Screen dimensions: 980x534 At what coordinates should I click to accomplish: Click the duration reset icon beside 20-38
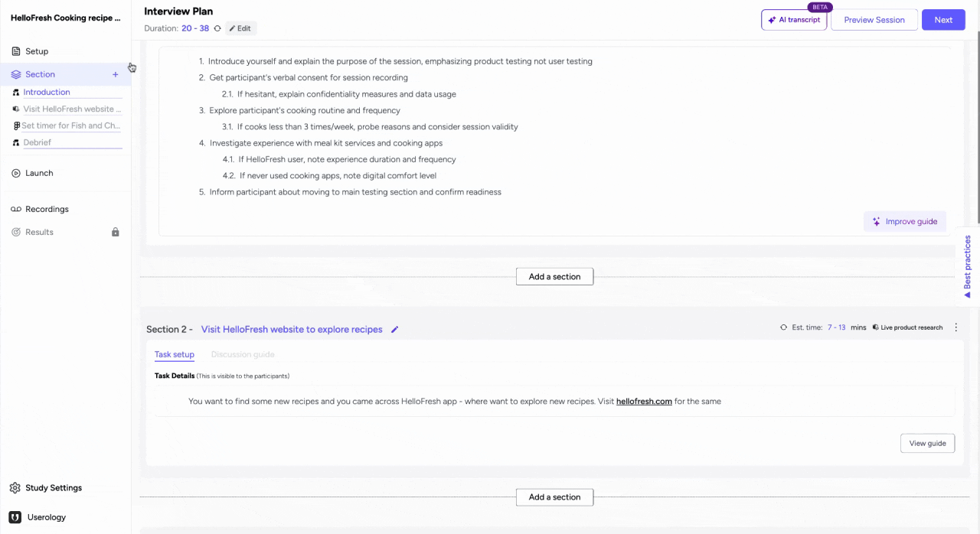coord(217,28)
